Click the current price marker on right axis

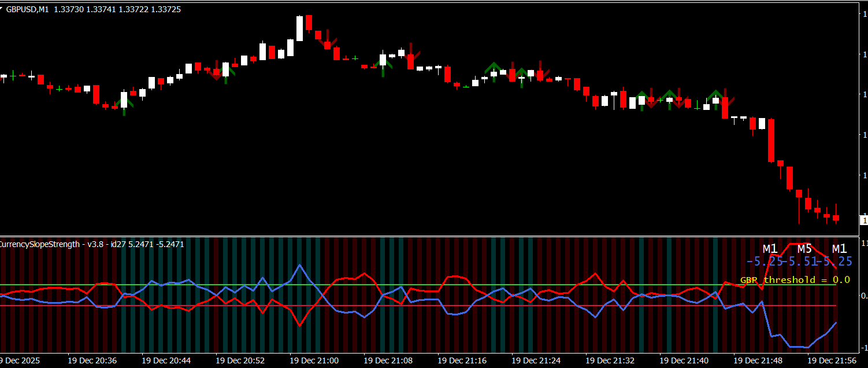[864, 219]
